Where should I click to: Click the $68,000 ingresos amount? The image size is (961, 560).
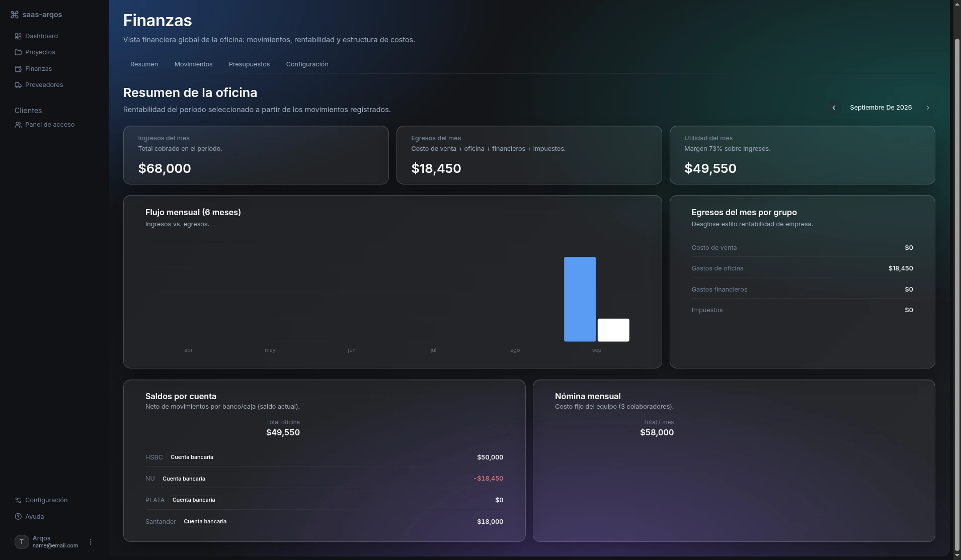(165, 168)
